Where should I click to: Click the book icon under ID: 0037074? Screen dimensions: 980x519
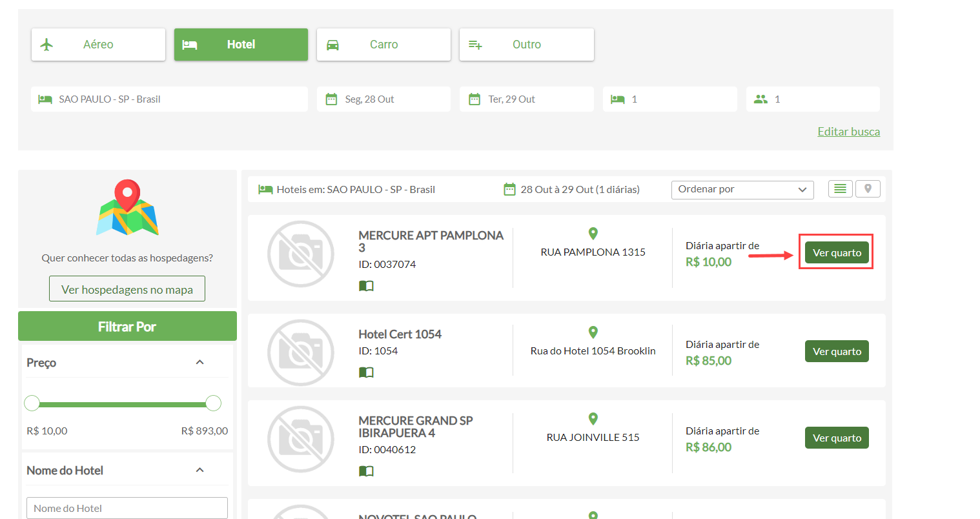pos(366,286)
